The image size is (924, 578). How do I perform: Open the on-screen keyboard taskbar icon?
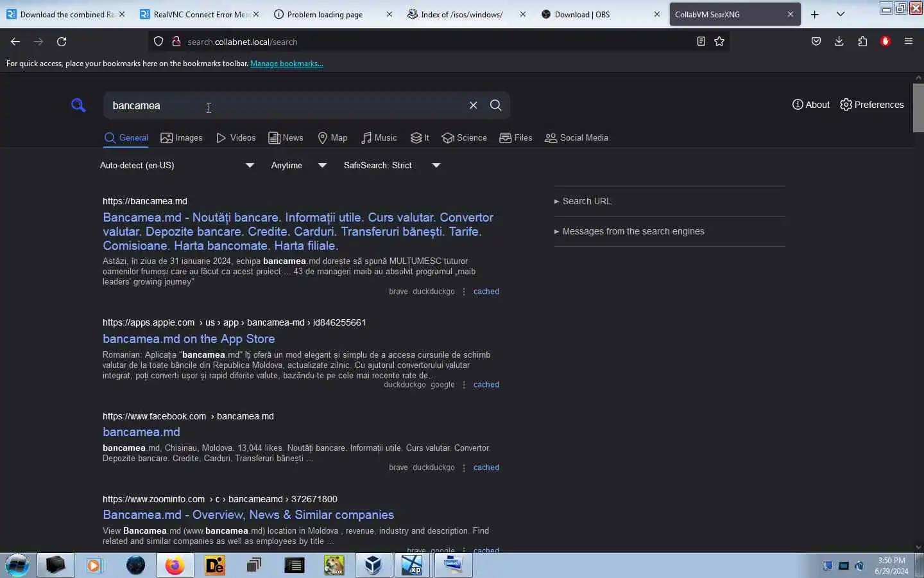(452, 565)
